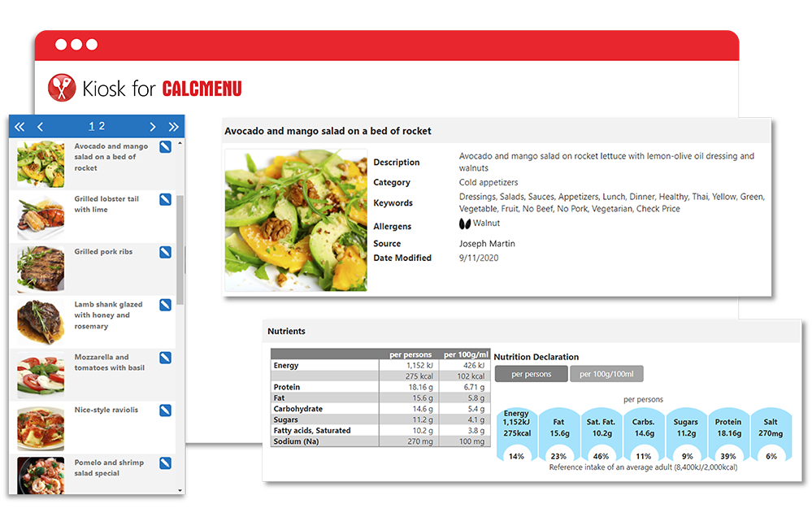This screenshot has height=530, width=812.
Task: Switch nutrition view to per 100g/100ml
Action: (x=606, y=374)
